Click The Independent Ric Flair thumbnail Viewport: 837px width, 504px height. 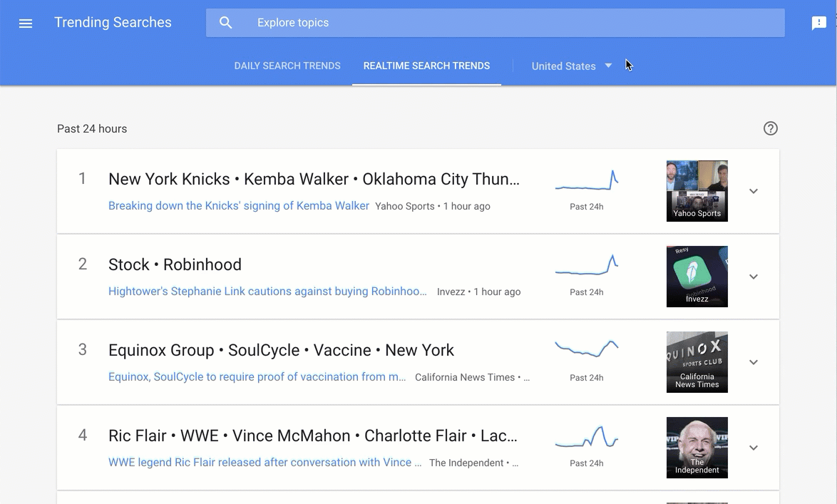pos(697,448)
